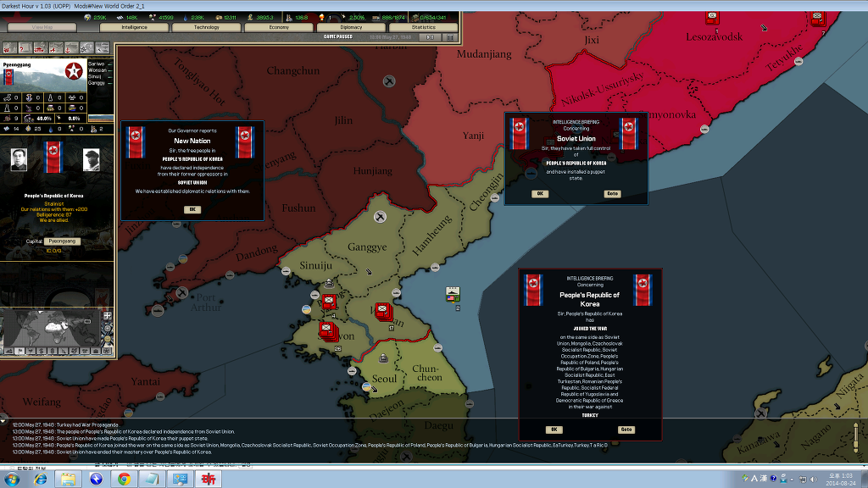Viewport: 868px width, 488px height.
Task: Click the Pyeonggang red star victory point badge
Action: [x=74, y=71]
